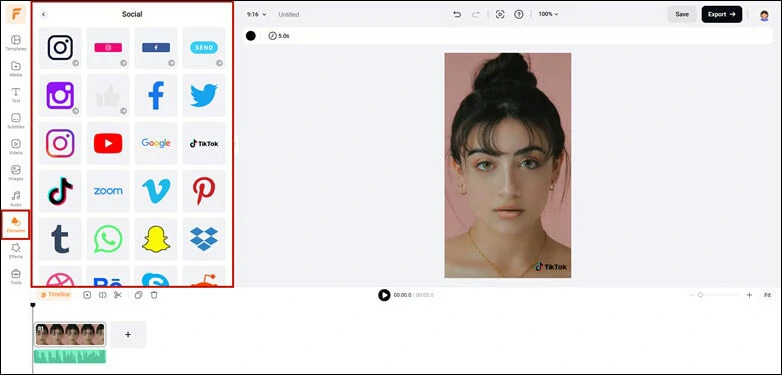The height and width of the screenshot is (375, 782).
Task: Delete the selected scene
Action: coord(154,295)
